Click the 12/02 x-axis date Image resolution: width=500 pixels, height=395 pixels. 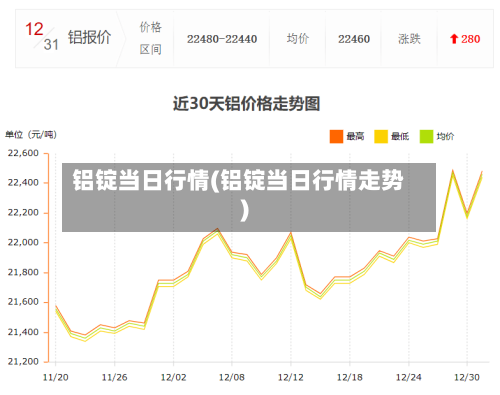point(173,377)
